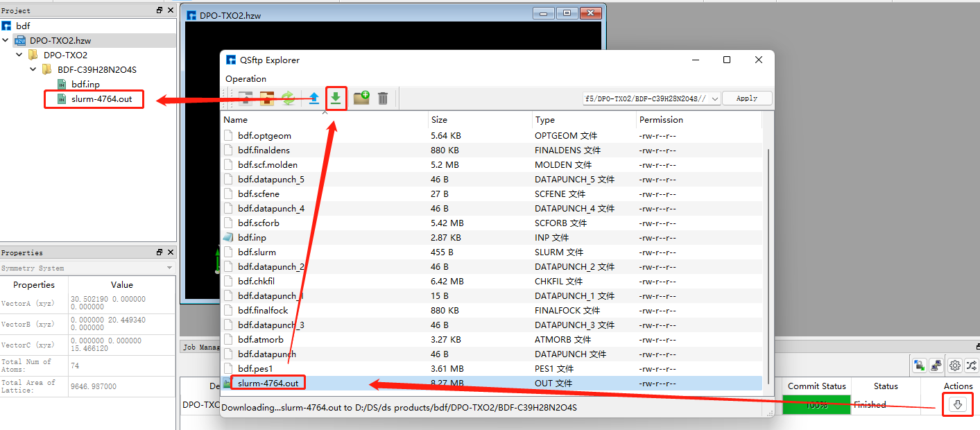980x430 pixels.
Task: Click the Commit Status column header
Action: pyautogui.click(x=816, y=386)
